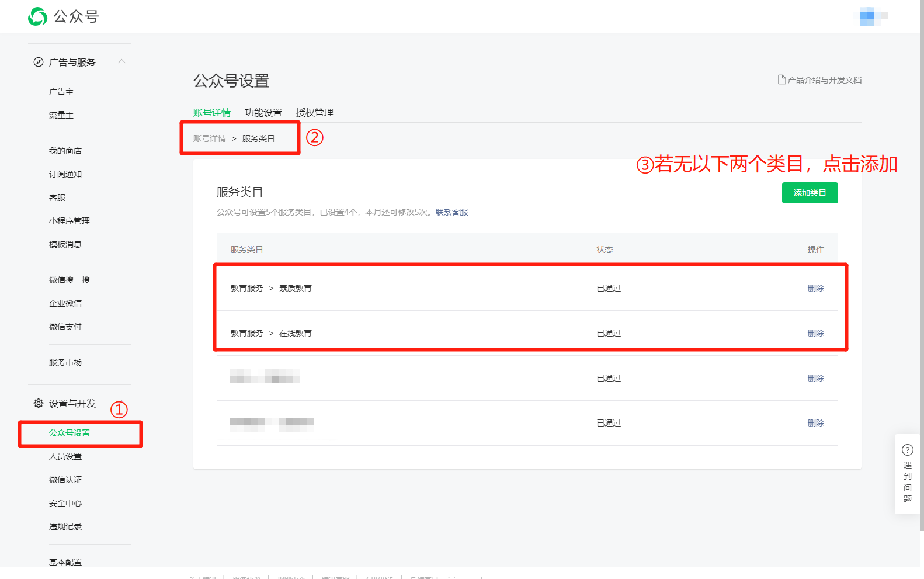Click the 操作 column header
The image size is (924, 579).
coord(816,249)
